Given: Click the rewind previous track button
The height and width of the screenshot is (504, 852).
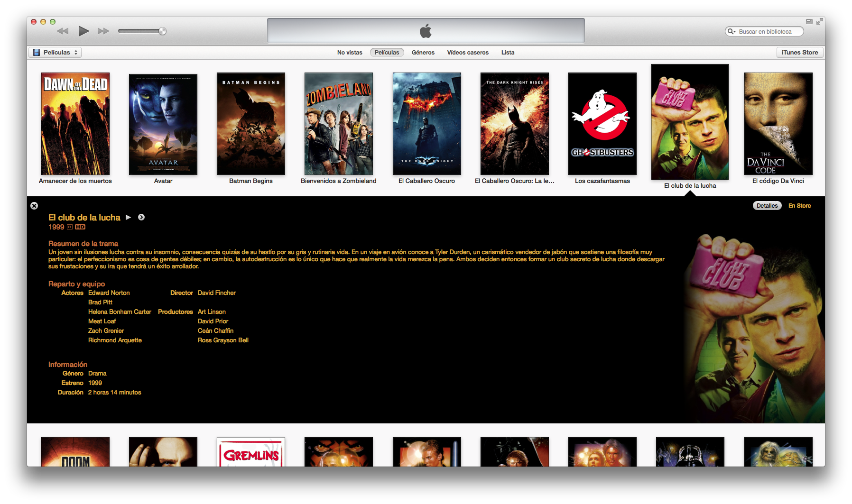Looking at the screenshot, I should coord(63,31).
